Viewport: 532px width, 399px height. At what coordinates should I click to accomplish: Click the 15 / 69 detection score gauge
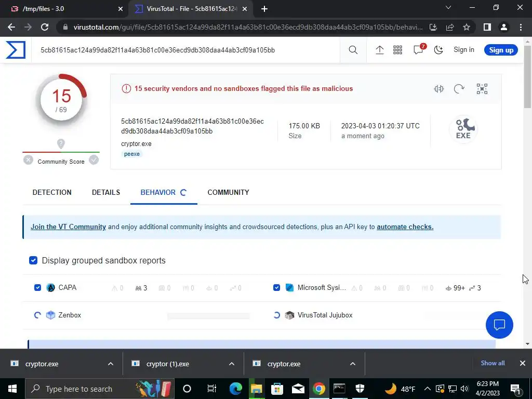61,100
